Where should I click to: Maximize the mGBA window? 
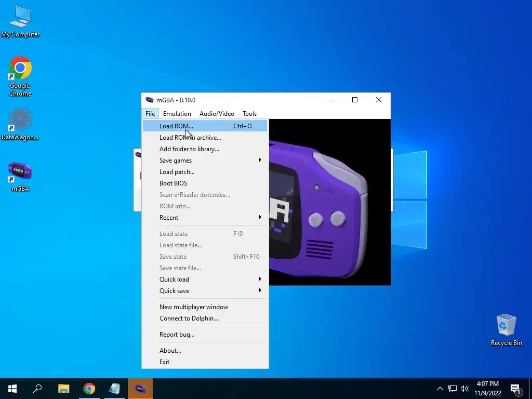click(x=355, y=100)
